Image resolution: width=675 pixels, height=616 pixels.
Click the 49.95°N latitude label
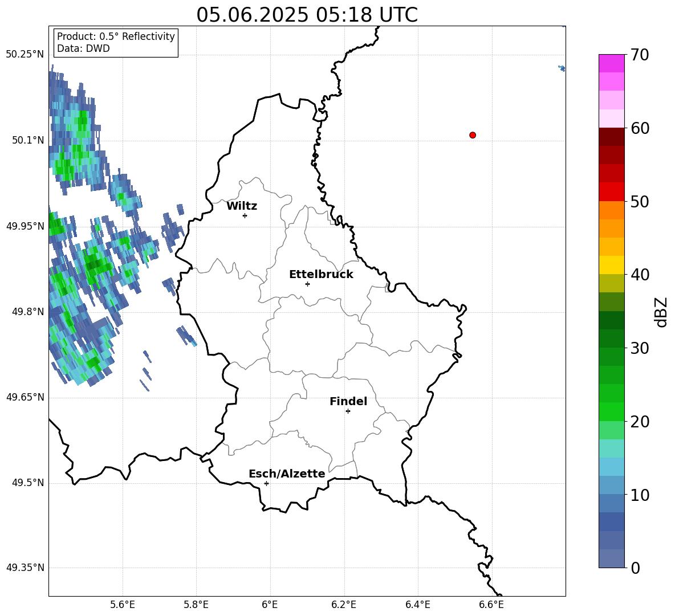click(25, 226)
